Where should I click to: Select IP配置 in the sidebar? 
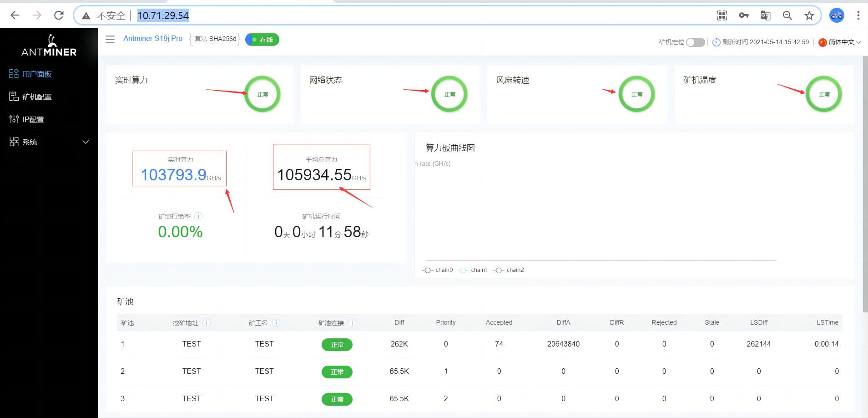tap(33, 119)
